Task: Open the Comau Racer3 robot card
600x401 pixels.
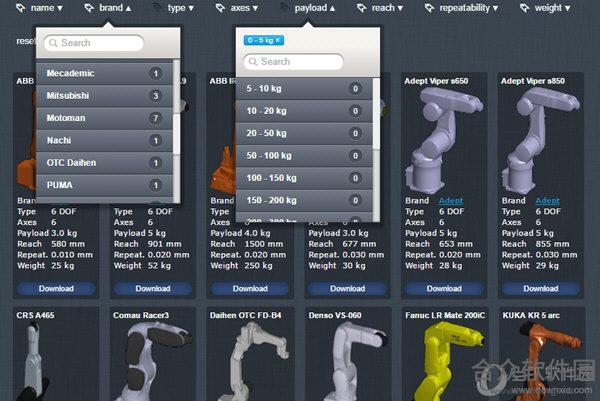Action: coord(153,354)
